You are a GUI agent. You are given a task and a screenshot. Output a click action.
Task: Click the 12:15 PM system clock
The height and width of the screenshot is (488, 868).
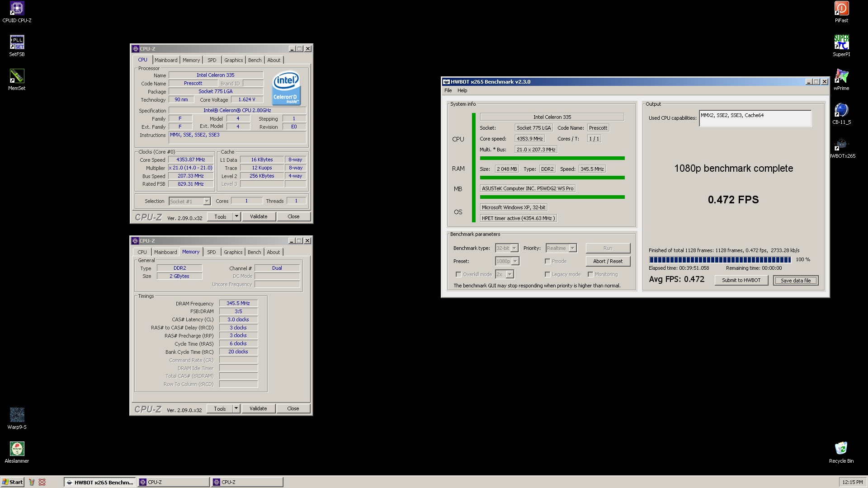(853, 482)
